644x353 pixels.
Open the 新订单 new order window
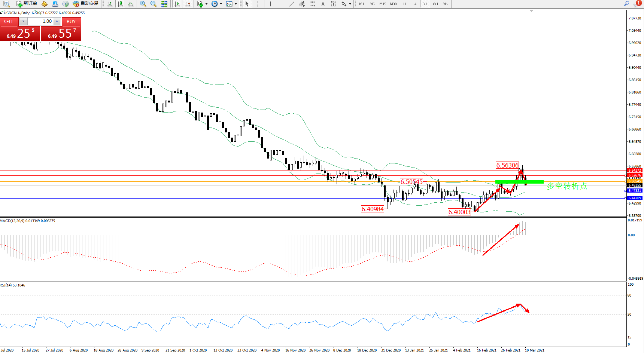click(x=27, y=4)
